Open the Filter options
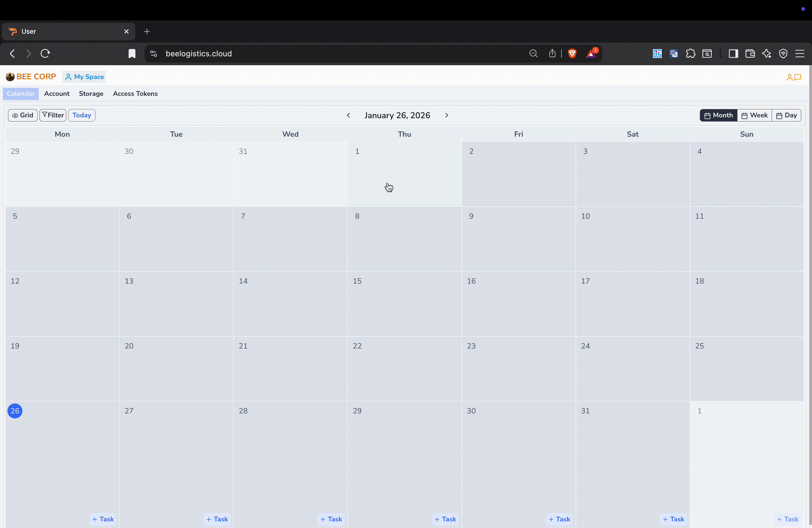 pyautogui.click(x=53, y=115)
